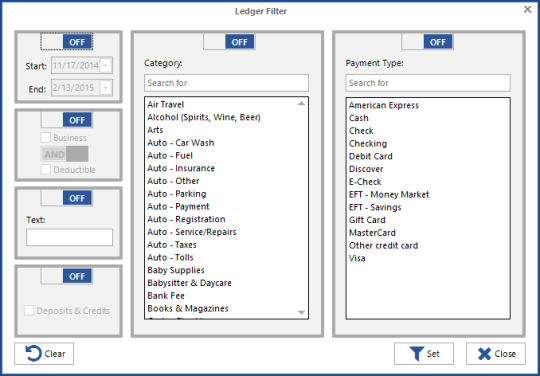The height and width of the screenshot is (376, 540).
Task: Toggle the Category filter switch
Action: point(229,42)
